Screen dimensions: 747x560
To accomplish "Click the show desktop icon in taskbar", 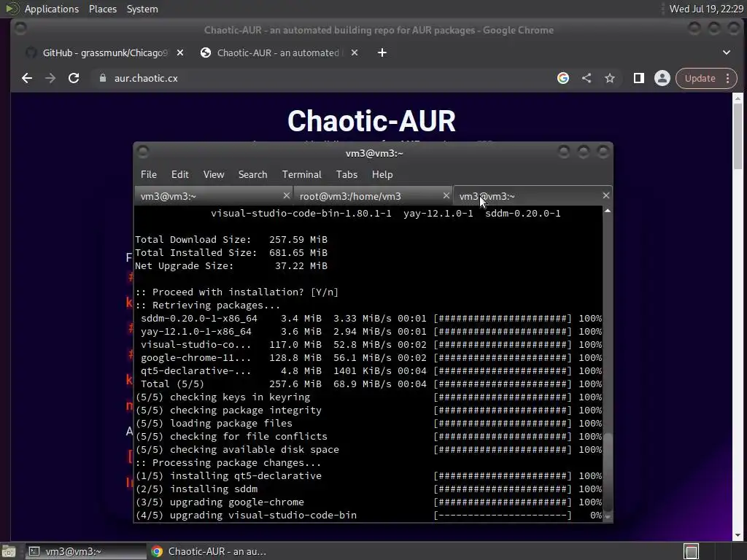I will (x=9, y=551).
